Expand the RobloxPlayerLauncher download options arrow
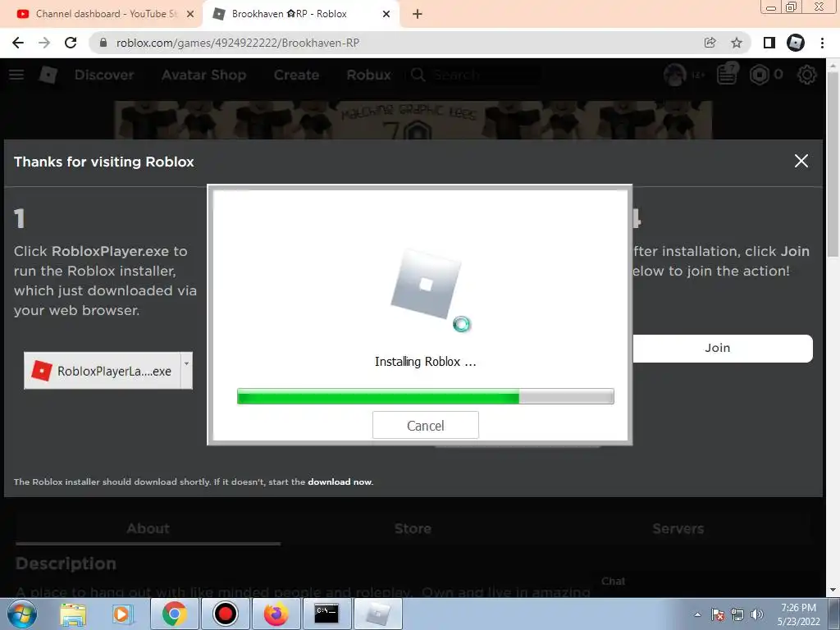 tap(186, 371)
